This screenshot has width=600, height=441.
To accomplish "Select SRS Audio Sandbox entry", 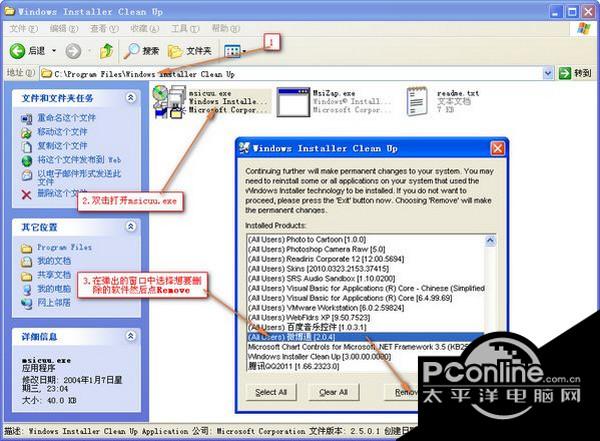I will (x=321, y=279).
